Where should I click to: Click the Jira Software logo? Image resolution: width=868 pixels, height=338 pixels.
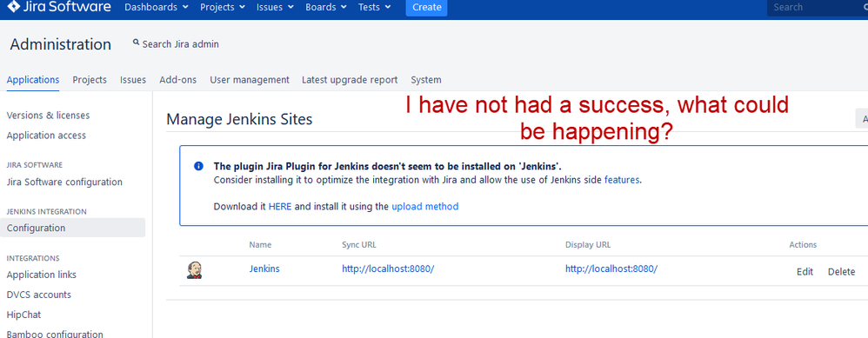[58, 7]
